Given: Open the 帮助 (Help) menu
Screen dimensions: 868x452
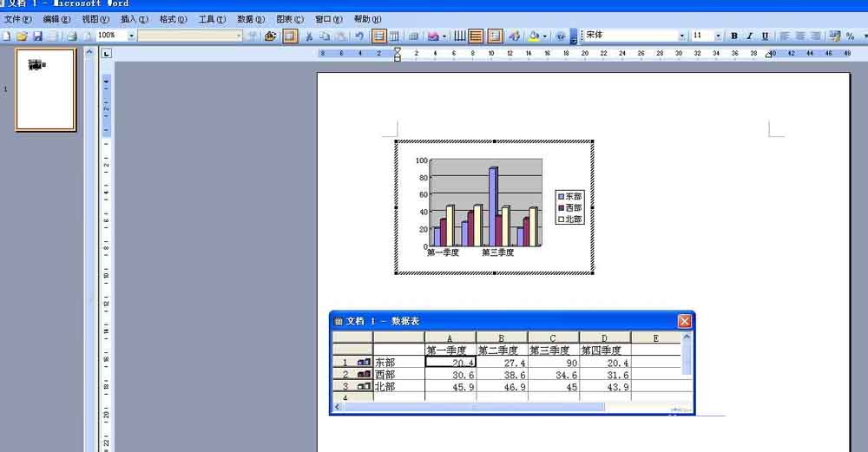Looking at the screenshot, I should 367,19.
